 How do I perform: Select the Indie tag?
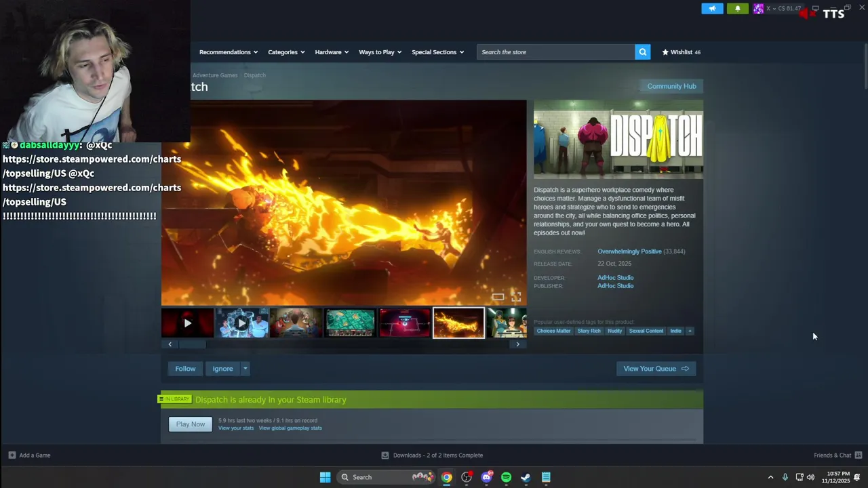click(x=675, y=331)
